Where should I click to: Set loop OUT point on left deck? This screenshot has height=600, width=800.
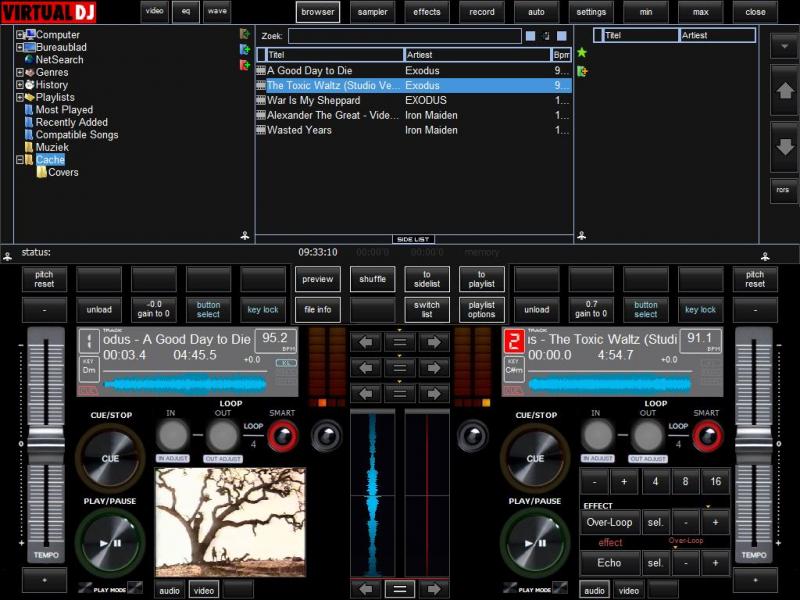[x=222, y=435]
